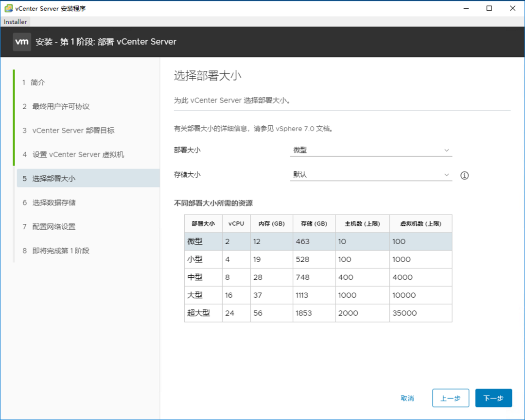Click storage value 1853 for 超大型
525x420 pixels.
pos(304,313)
